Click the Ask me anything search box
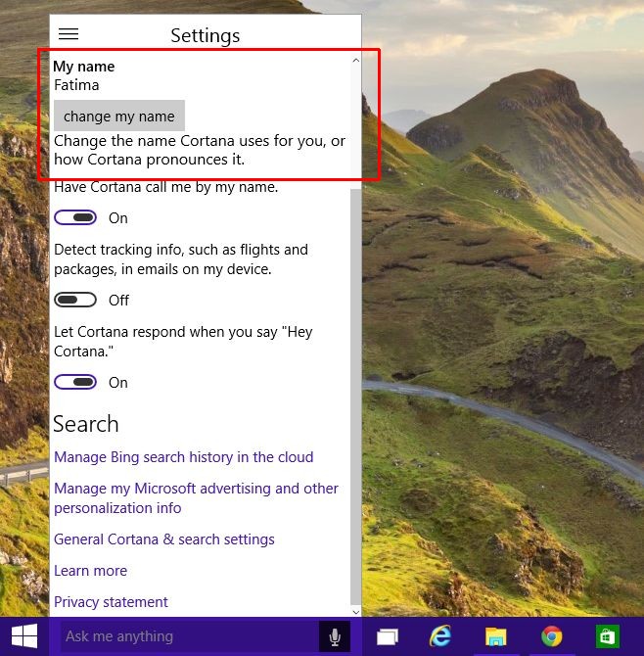 [x=190, y=636]
